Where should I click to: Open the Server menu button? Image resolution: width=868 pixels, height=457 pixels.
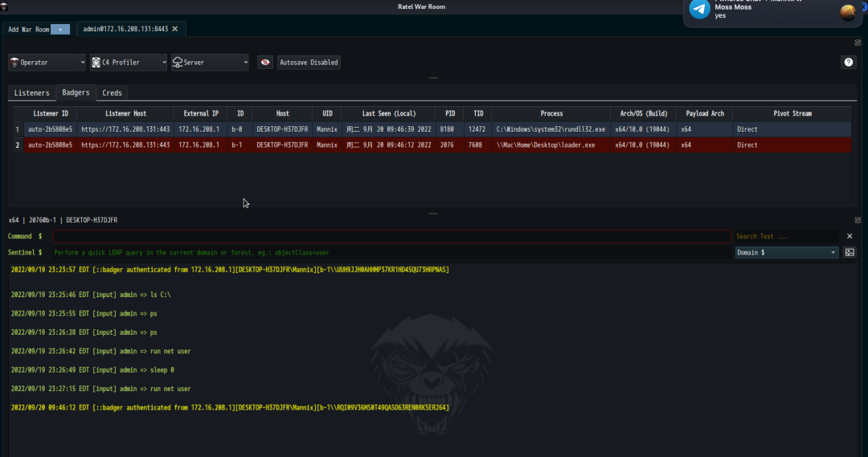[207, 63]
